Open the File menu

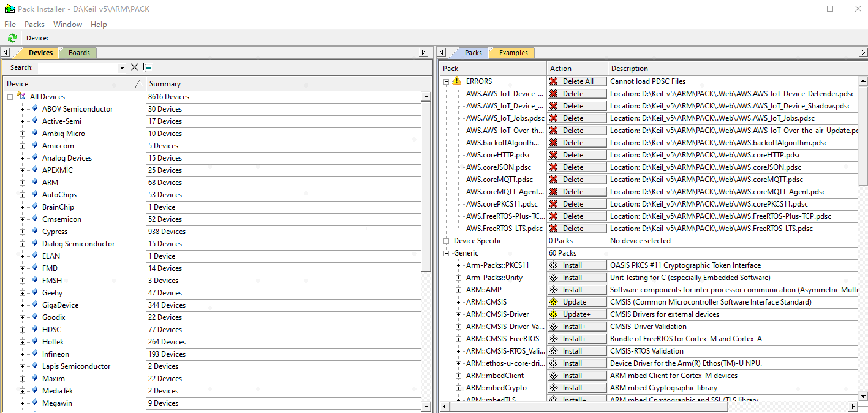pos(10,24)
